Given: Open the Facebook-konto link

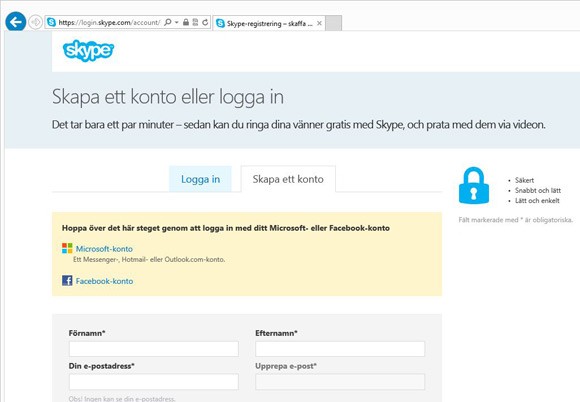Looking at the screenshot, I should tap(104, 281).
